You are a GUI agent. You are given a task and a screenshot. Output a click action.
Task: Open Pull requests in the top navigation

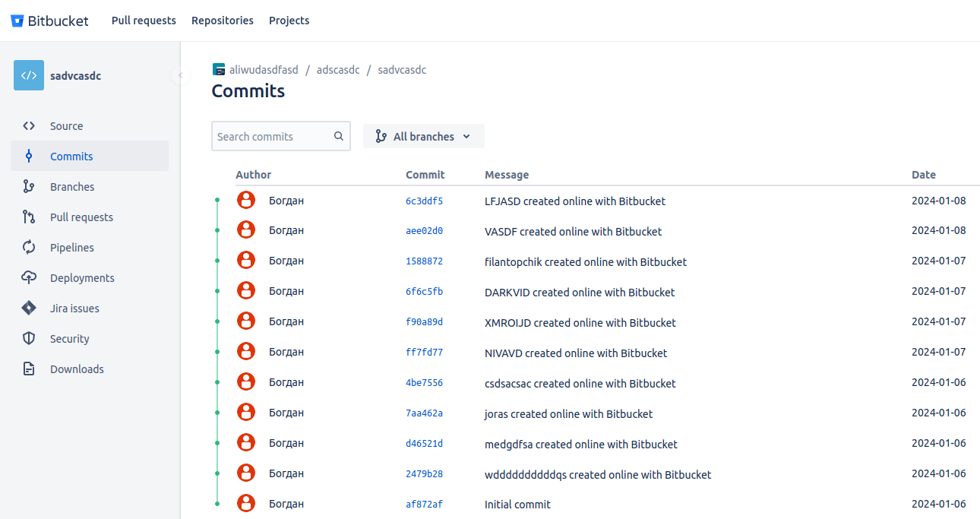pyautogui.click(x=144, y=21)
